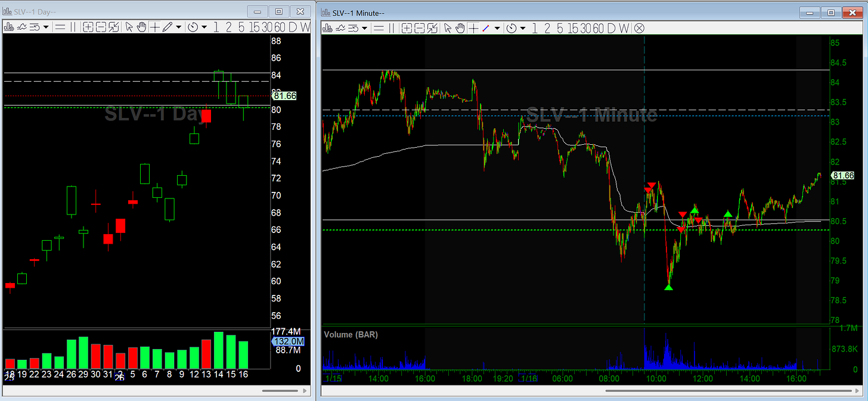The height and width of the screenshot is (401, 868).
Task: Select the pencil drawing tool in 1 Day window
Action: coord(167,27)
